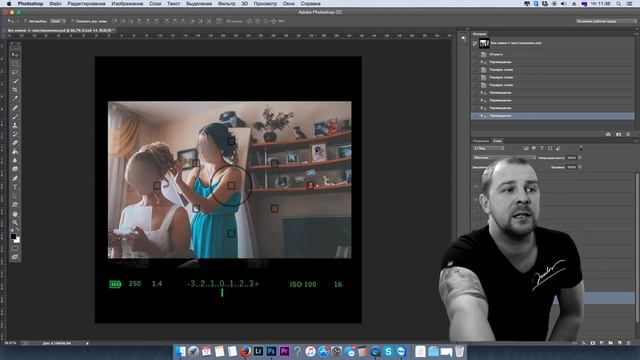Screen dimensions: 640x360
Task: Select the Shape tool
Action: point(15,204)
